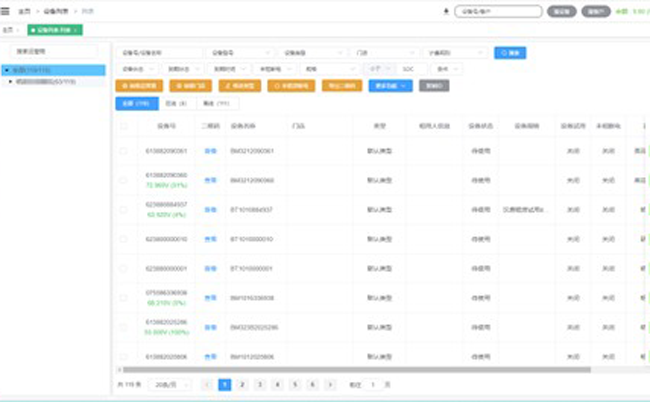Click the download icon beside the top search box

(x=445, y=12)
